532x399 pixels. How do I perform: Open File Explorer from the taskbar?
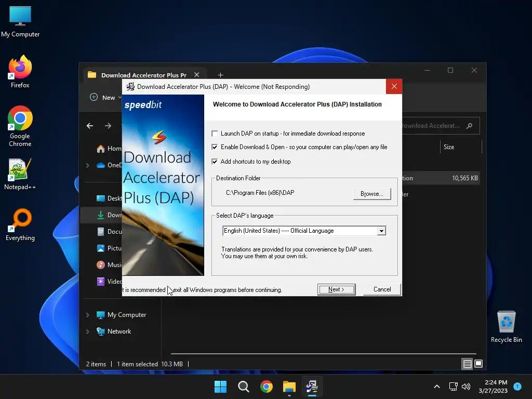pos(289,387)
